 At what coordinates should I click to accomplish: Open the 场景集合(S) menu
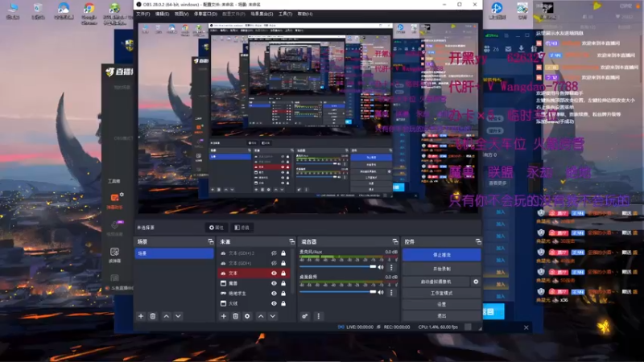click(262, 14)
